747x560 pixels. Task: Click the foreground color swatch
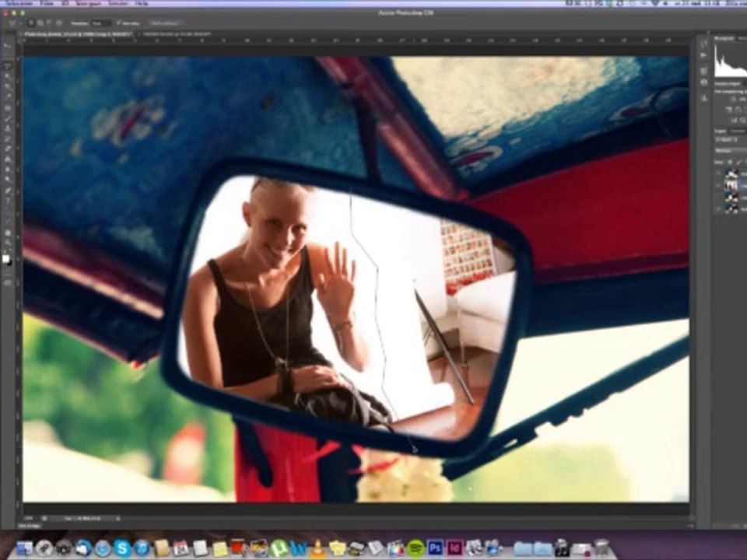coord(5,258)
